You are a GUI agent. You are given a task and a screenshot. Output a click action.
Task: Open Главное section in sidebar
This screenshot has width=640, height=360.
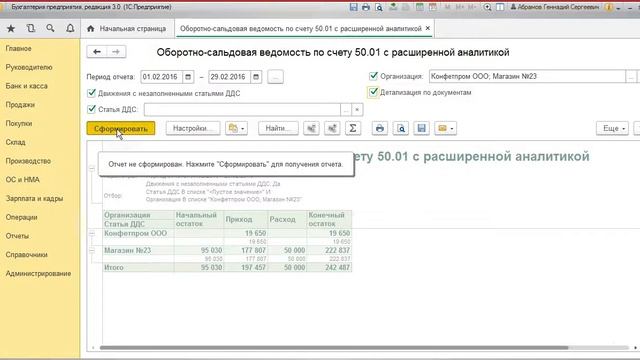click(x=18, y=48)
